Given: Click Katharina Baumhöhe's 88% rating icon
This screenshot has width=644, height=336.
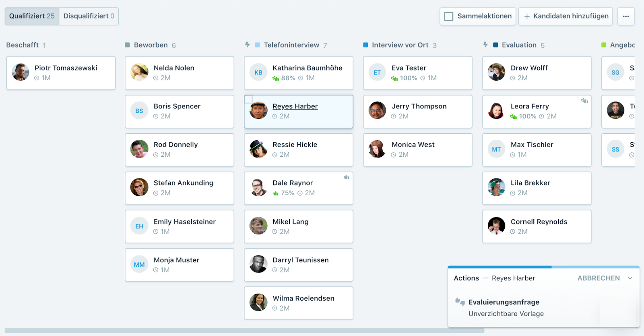Looking at the screenshot, I should [x=276, y=78].
